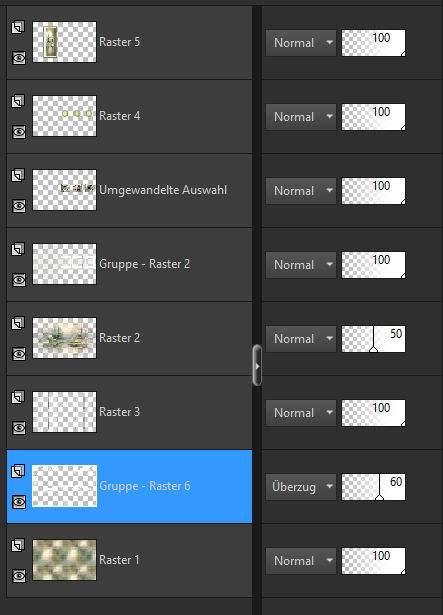Click the layer type icon of Raster 1

click(18, 545)
